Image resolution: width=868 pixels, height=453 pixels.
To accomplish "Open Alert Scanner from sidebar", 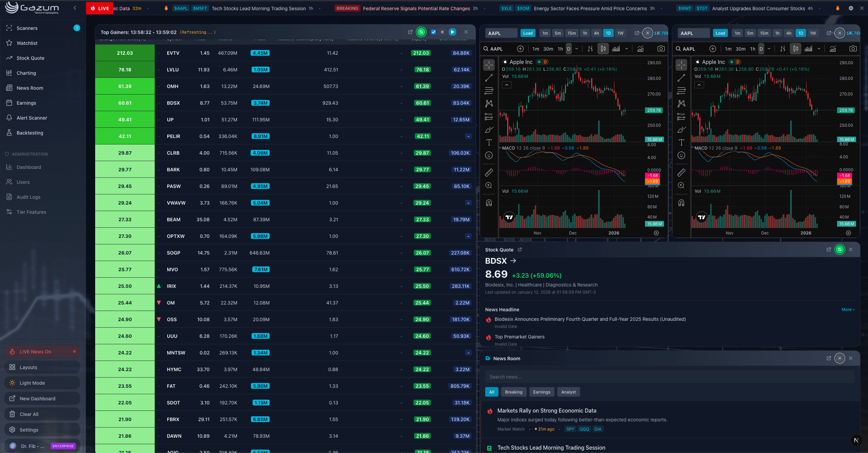I will click(x=43, y=118).
